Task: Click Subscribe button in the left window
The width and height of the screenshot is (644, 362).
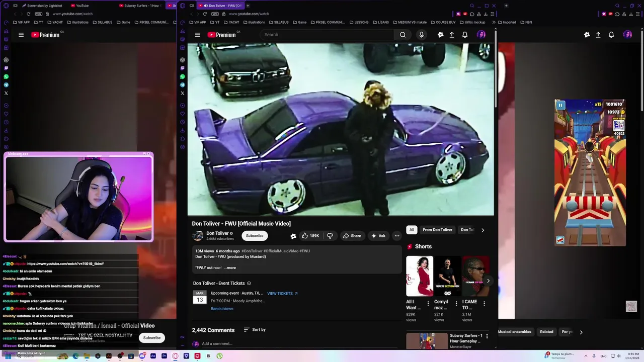Action: click(x=151, y=338)
